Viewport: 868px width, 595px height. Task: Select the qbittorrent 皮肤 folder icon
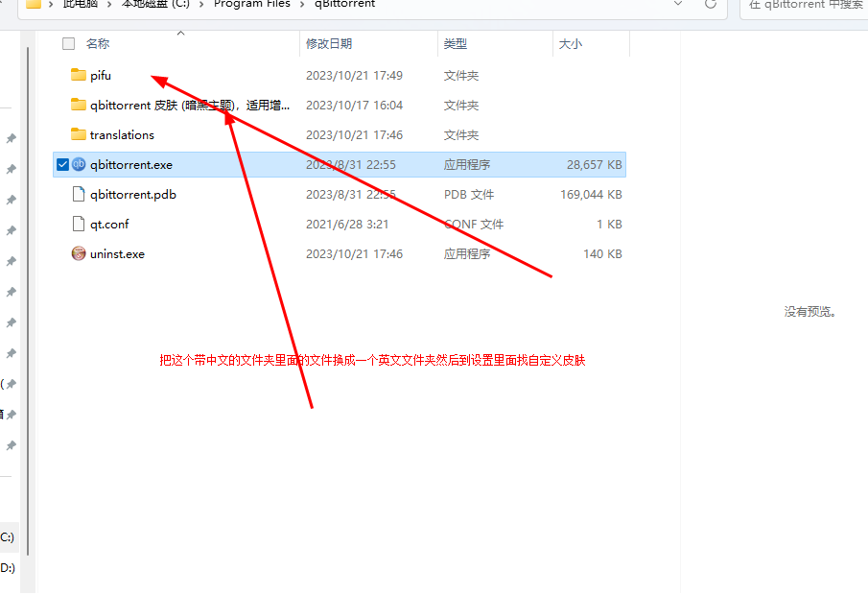click(x=79, y=106)
